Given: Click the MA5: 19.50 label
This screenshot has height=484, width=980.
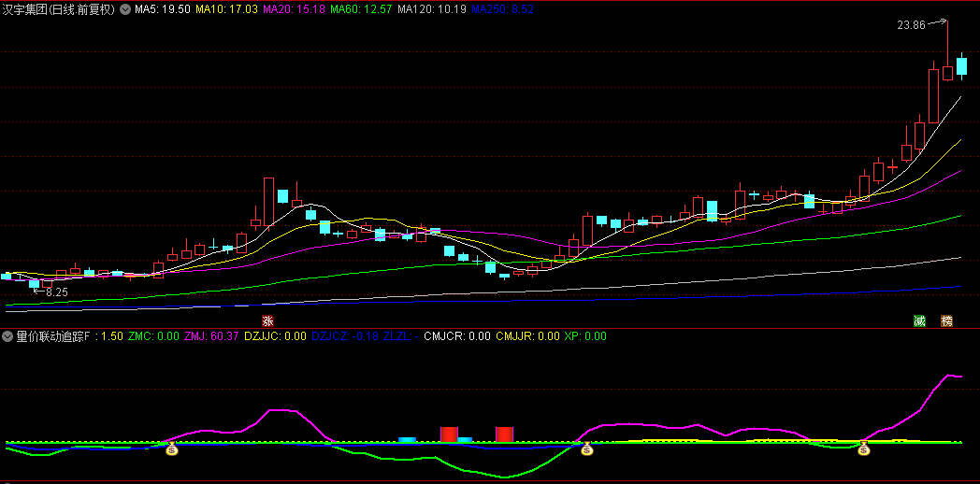Looking at the screenshot, I should tap(163, 9).
